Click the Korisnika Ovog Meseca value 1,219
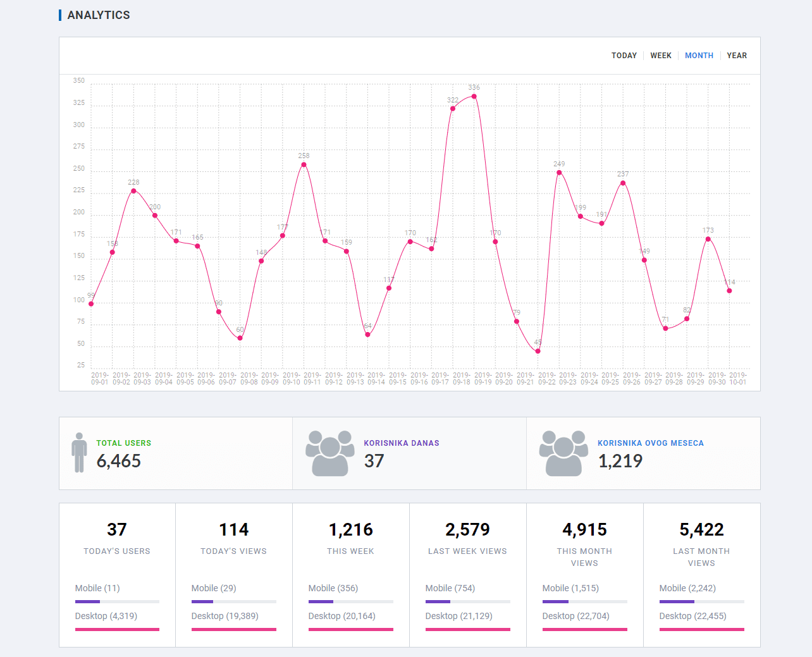 [x=620, y=461]
